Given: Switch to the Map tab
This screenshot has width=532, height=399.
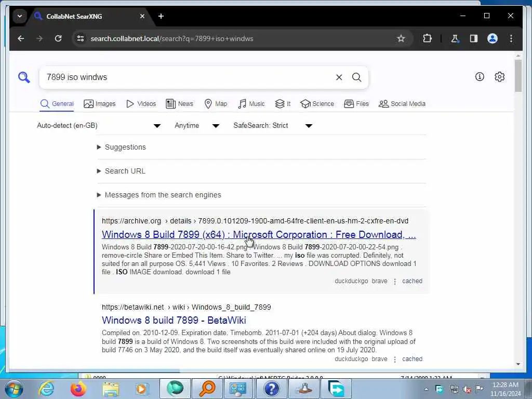Looking at the screenshot, I should [216, 104].
